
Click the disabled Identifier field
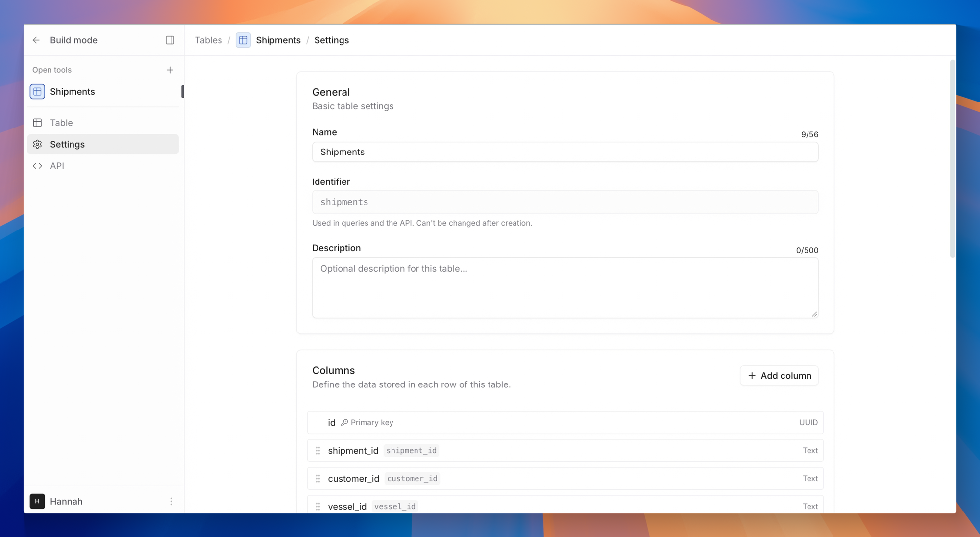[x=565, y=202]
